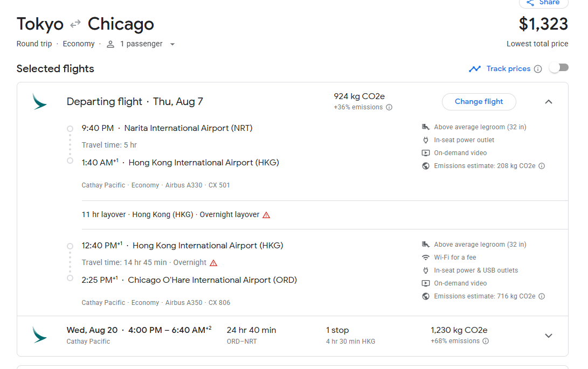This screenshot has height=369, width=588.
Task: Click the Selected flights heading
Action: (x=55, y=68)
